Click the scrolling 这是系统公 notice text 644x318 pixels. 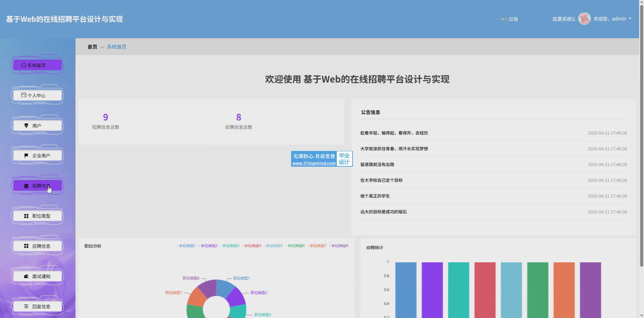(563, 19)
